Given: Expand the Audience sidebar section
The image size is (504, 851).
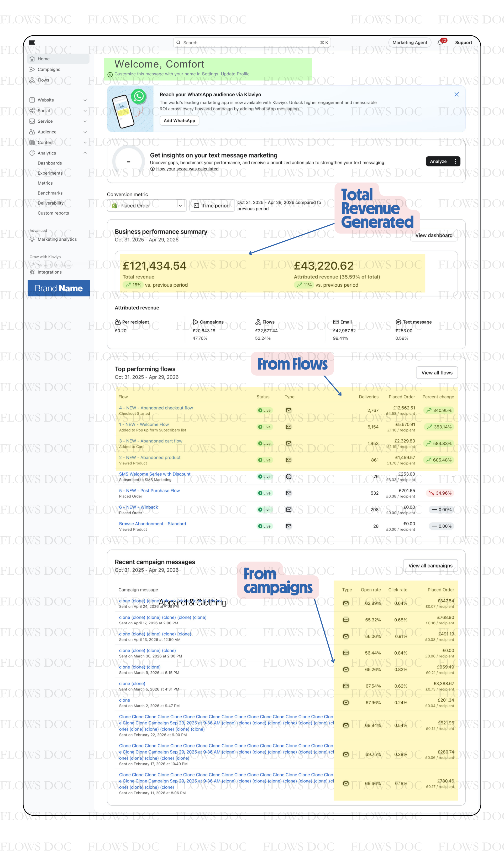Looking at the screenshot, I should [x=85, y=132].
